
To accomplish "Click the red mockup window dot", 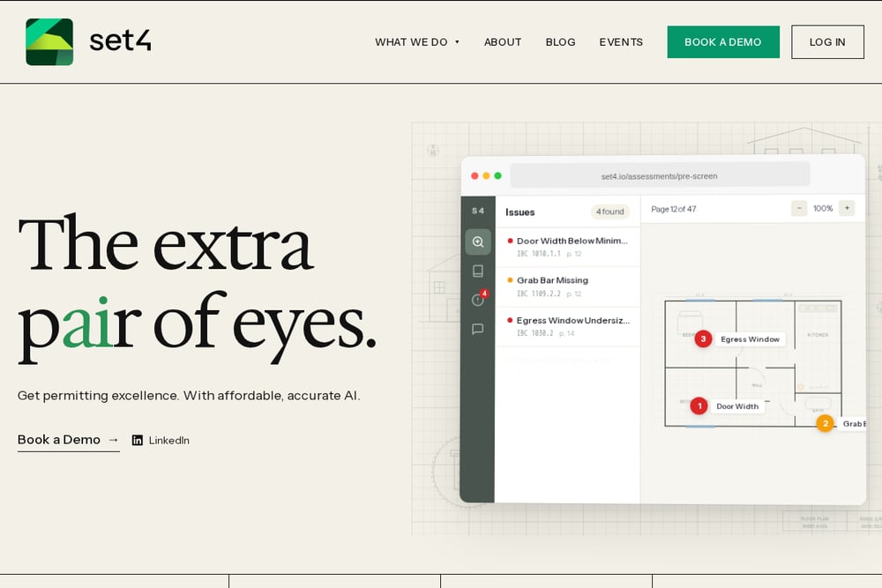I will coord(475,176).
